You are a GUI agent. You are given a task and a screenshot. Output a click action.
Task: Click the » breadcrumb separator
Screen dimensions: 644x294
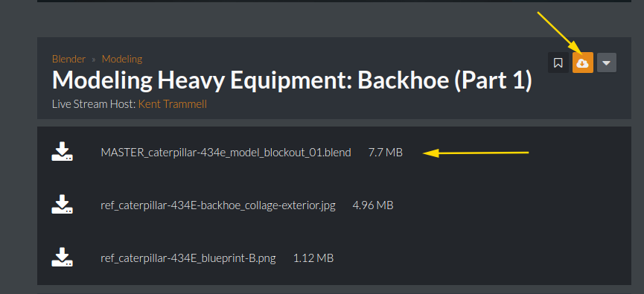[x=94, y=59]
